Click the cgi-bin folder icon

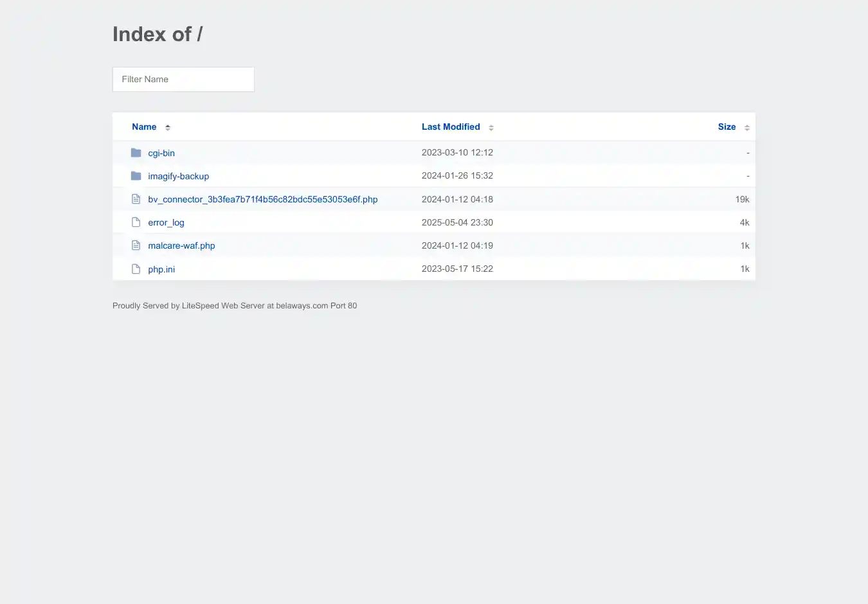(x=136, y=153)
